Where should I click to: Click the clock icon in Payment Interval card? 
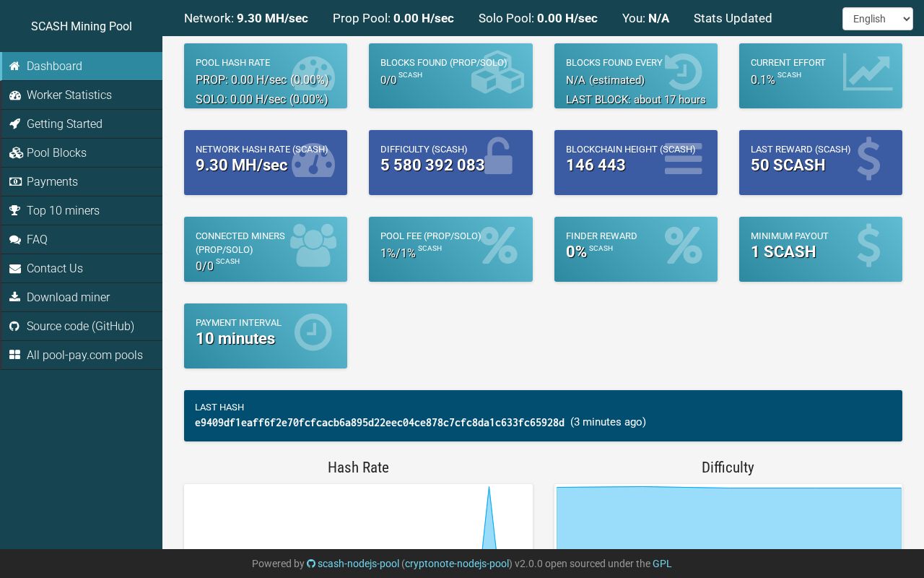coord(313,332)
